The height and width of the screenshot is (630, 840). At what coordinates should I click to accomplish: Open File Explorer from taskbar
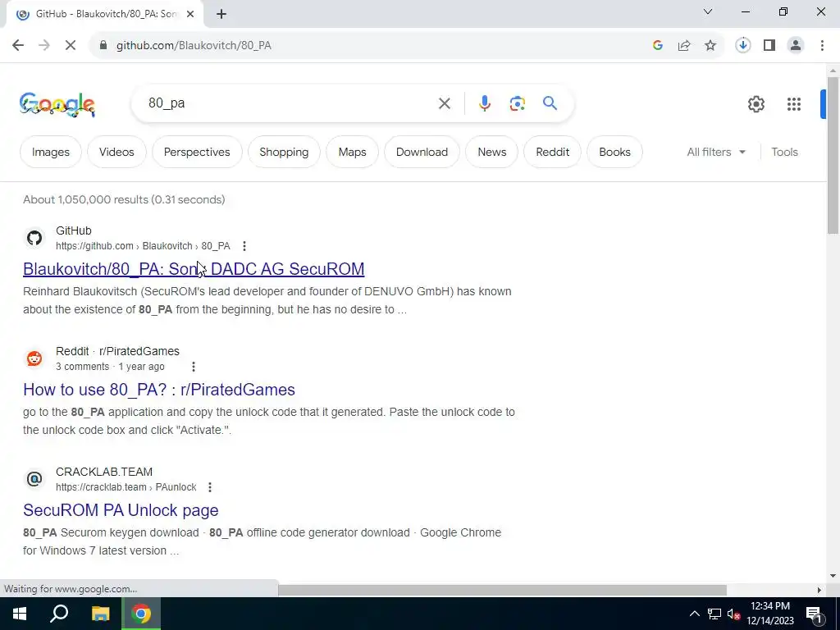pyautogui.click(x=100, y=614)
